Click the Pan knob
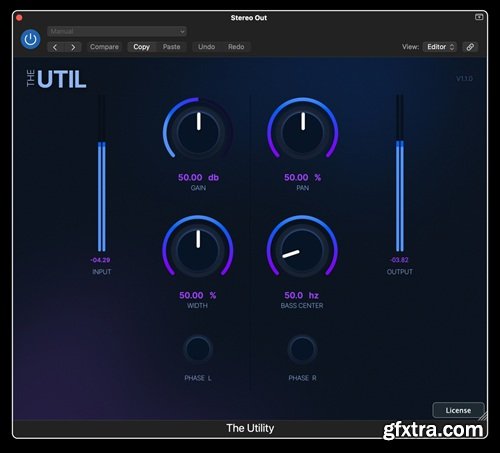This screenshot has height=453, width=500. click(x=303, y=132)
